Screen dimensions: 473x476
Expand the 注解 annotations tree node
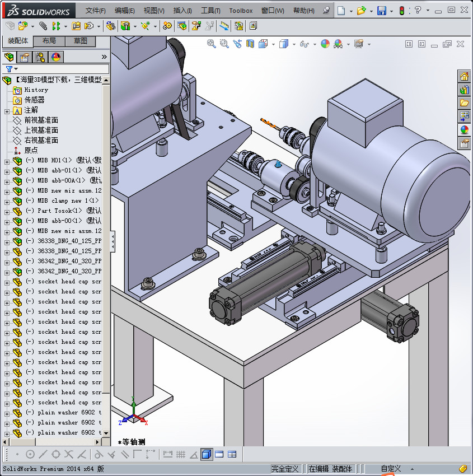click(x=7, y=111)
